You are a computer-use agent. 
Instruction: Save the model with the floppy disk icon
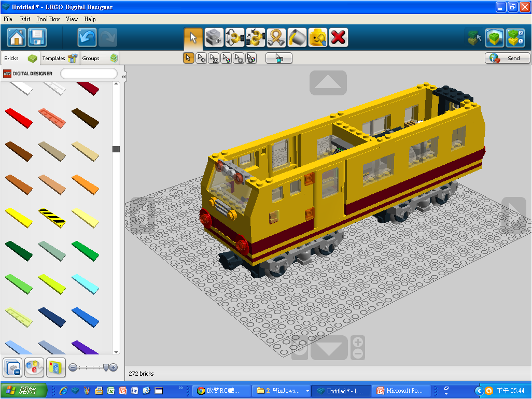coord(37,37)
